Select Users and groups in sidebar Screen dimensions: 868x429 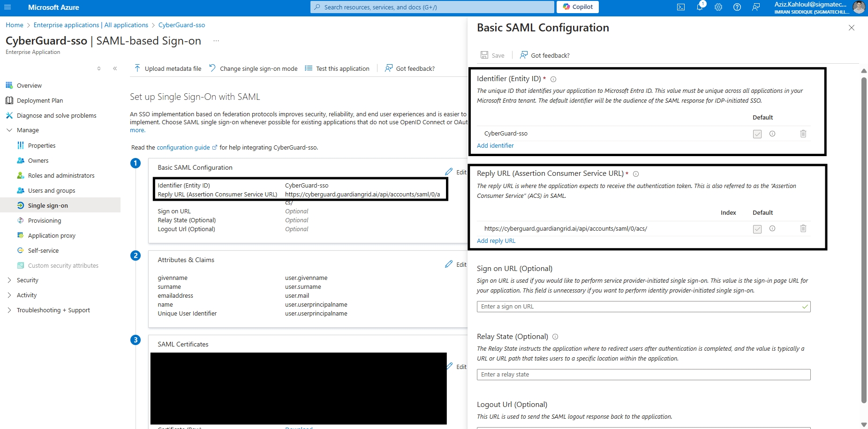coord(51,190)
